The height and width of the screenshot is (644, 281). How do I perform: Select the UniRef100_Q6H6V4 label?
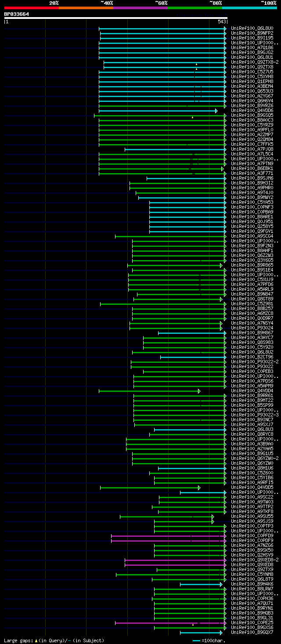[x=252, y=101]
